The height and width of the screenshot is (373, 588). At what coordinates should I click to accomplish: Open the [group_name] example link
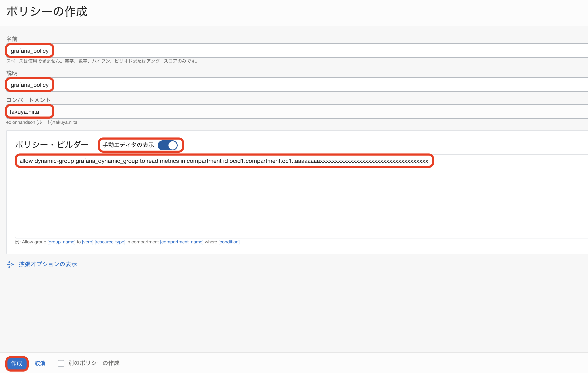click(x=61, y=242)
